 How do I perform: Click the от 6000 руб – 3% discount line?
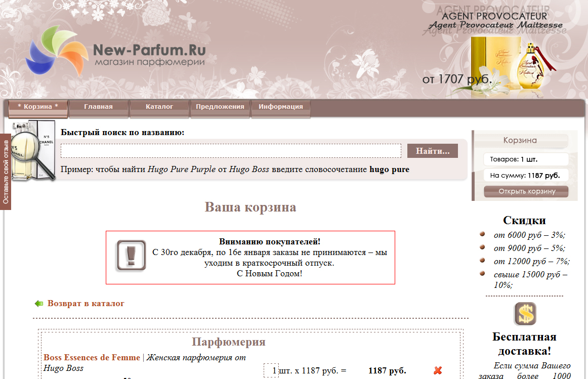pyautogui.click(x=529, y=235)
